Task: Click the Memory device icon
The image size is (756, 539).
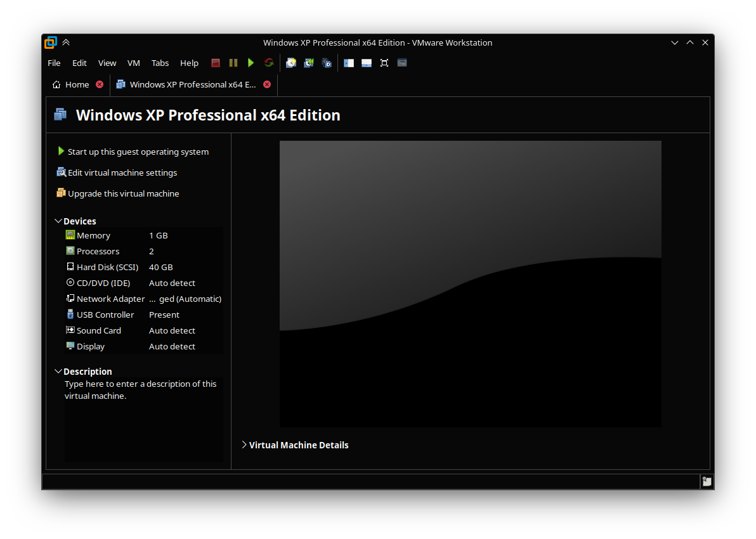Action: [x=70, y=235]
